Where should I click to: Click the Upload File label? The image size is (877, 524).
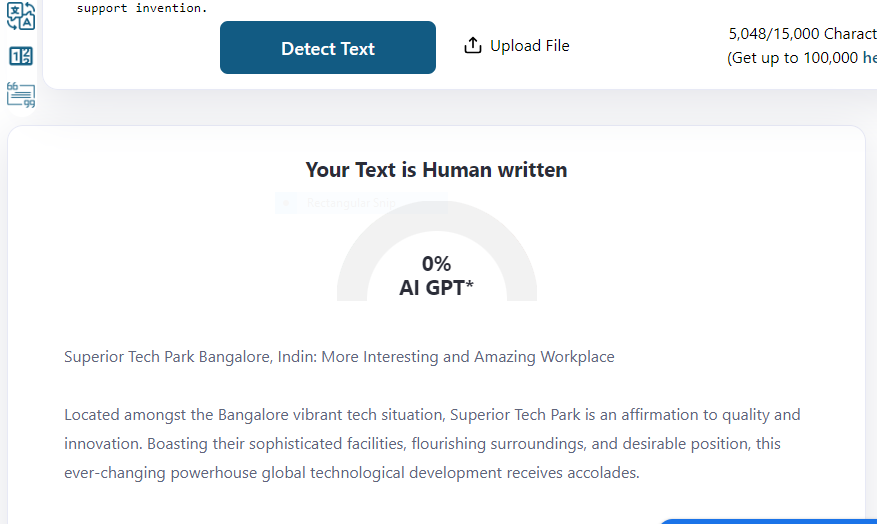click(529, 46)
